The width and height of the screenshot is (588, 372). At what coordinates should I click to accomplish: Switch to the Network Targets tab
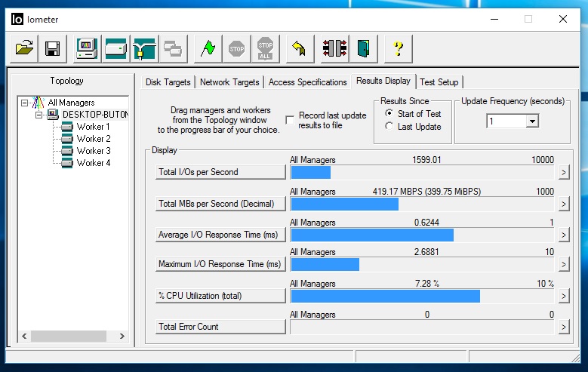tap(229, 82)
